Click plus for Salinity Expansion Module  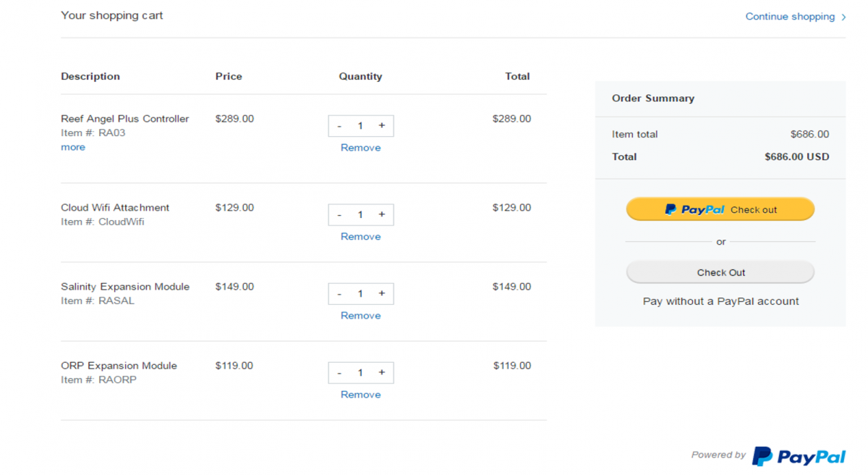[x=382, y=293]
